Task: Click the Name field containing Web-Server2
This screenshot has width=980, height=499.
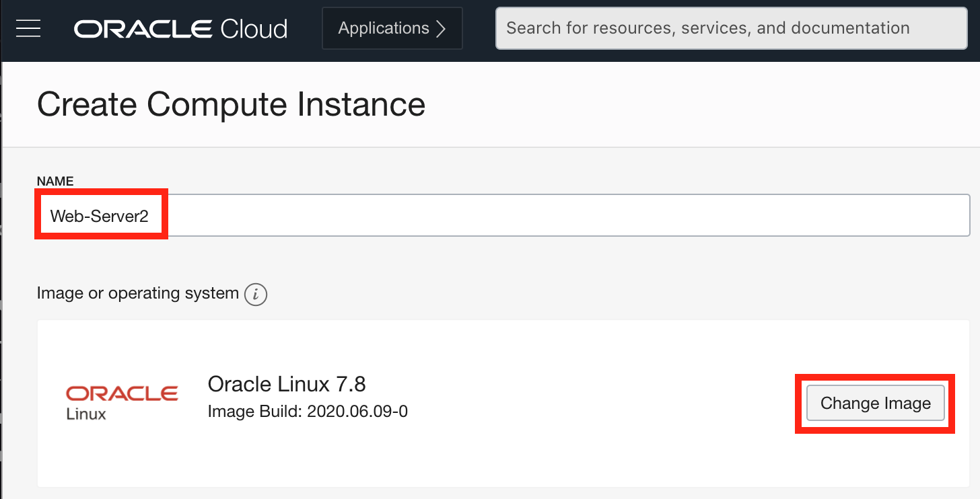Action: [x=503, y=216]
